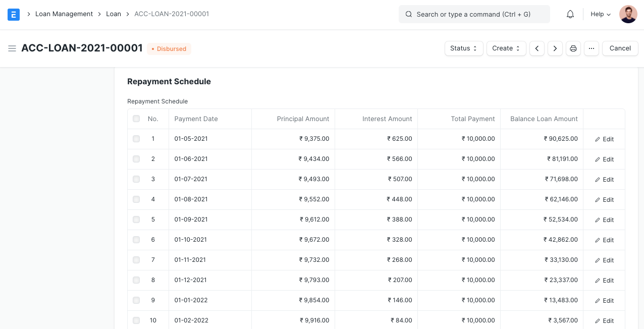The image size is (644, 329).
Task: Focus the search command bar
Action: [x=474, y=14]
